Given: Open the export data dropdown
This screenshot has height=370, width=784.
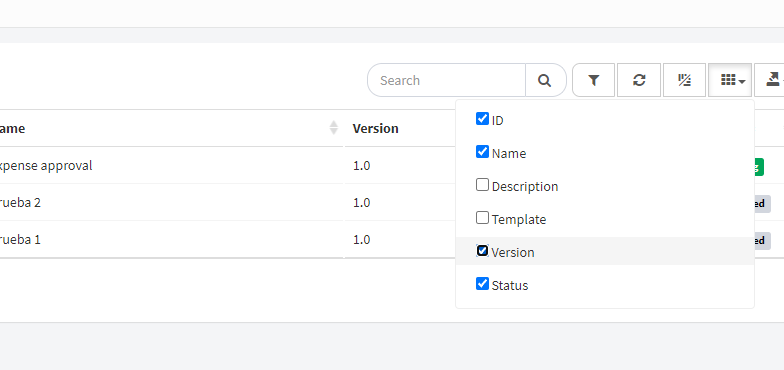Looking at the screenshot, I should pyautogui.click(x=770, y=80).
